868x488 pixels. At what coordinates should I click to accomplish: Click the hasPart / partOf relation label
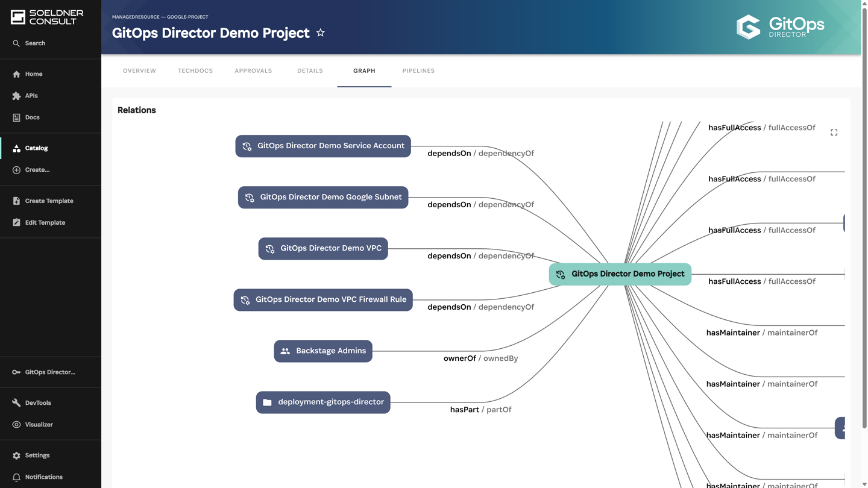point(481,410)
